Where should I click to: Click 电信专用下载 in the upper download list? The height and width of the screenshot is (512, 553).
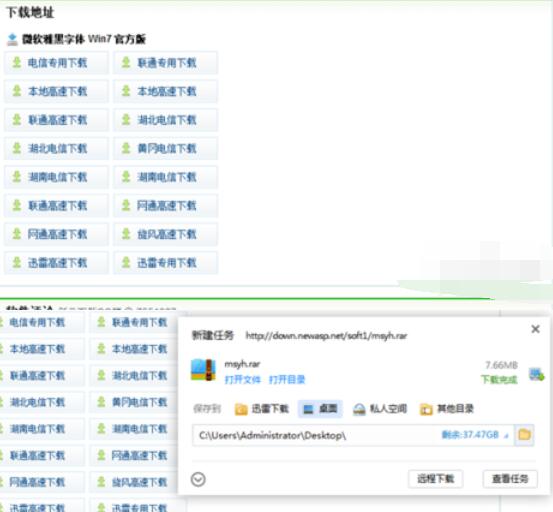pyautogui.click(x=56, y=63)
